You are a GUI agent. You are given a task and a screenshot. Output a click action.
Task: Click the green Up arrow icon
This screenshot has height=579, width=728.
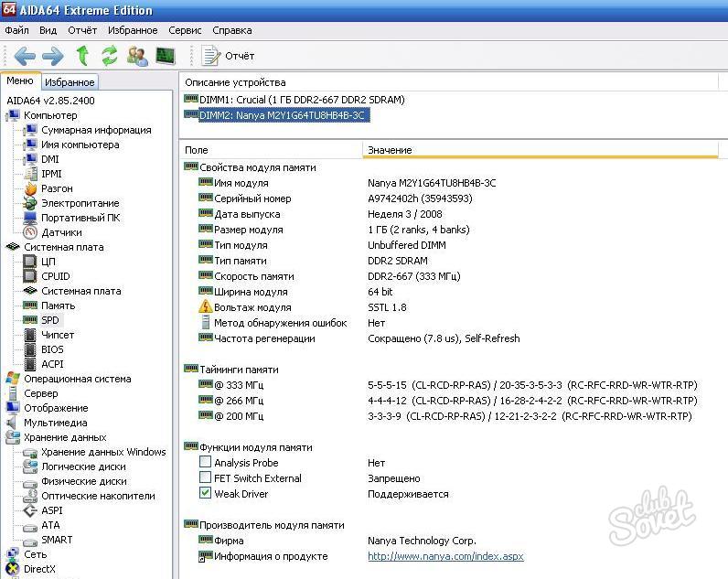[82, 56]
